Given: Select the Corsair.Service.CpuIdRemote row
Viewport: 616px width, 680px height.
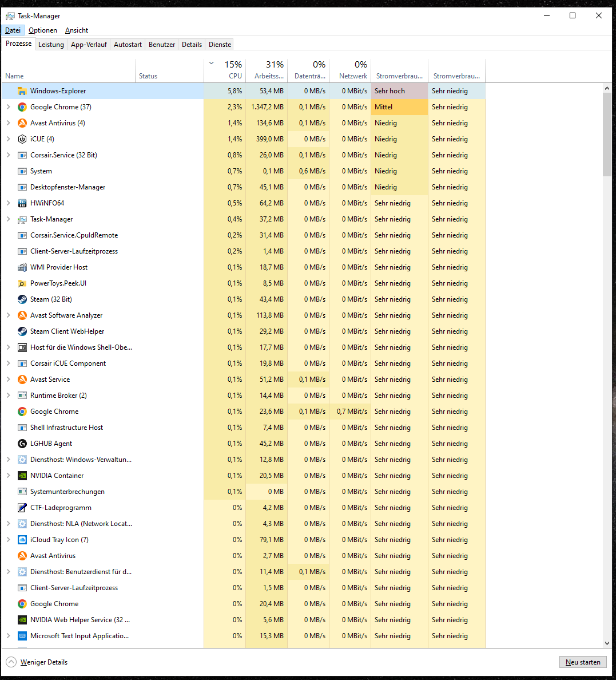Looking at the screenshot, I should [244, 235].
